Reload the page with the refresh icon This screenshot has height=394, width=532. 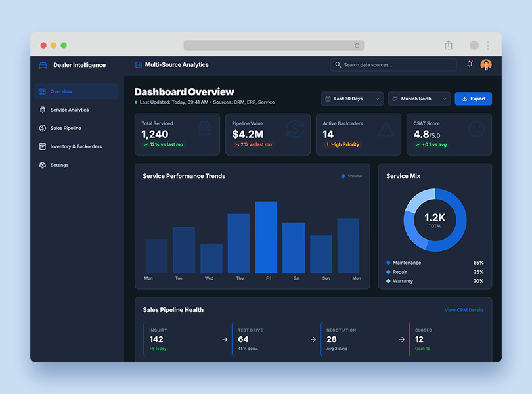[x=357, y=46]
